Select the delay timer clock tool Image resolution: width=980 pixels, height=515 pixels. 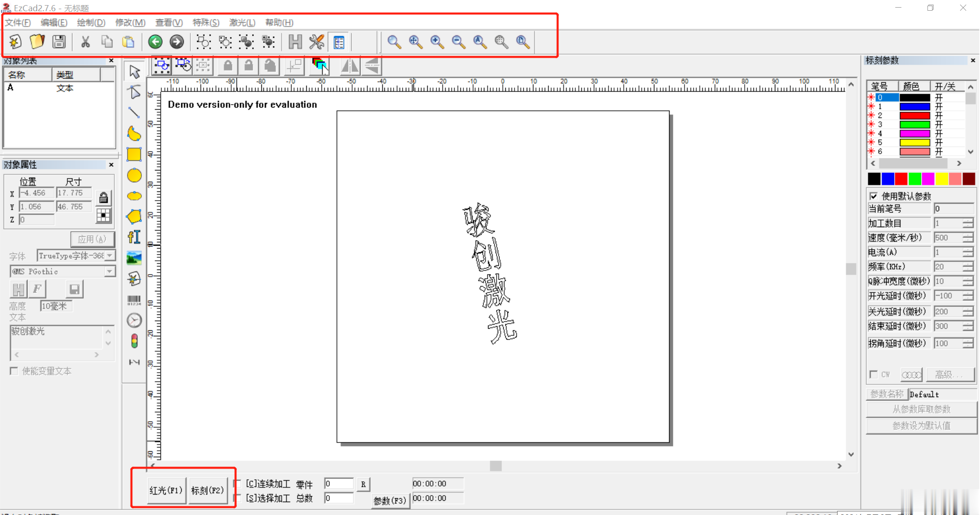click(x=134, y=320)
